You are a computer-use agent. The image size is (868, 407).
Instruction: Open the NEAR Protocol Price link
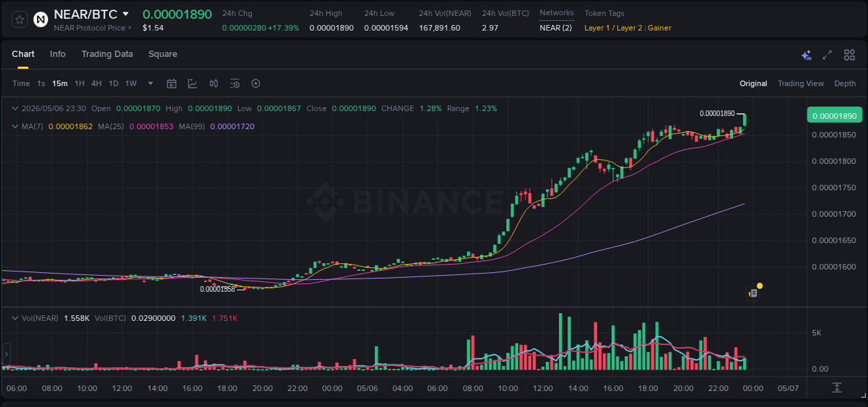coord(92,28)
